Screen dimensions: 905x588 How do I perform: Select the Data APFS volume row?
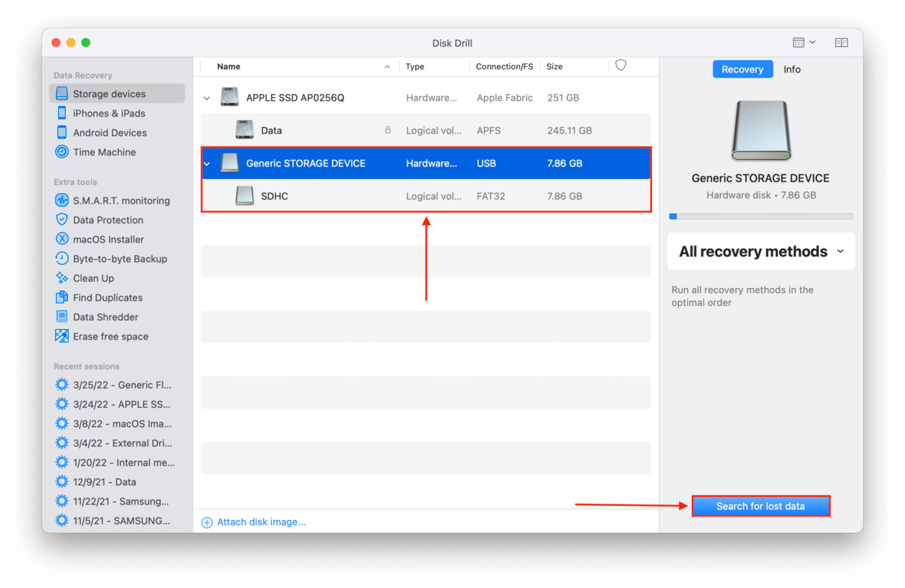[x=426, y=131]
